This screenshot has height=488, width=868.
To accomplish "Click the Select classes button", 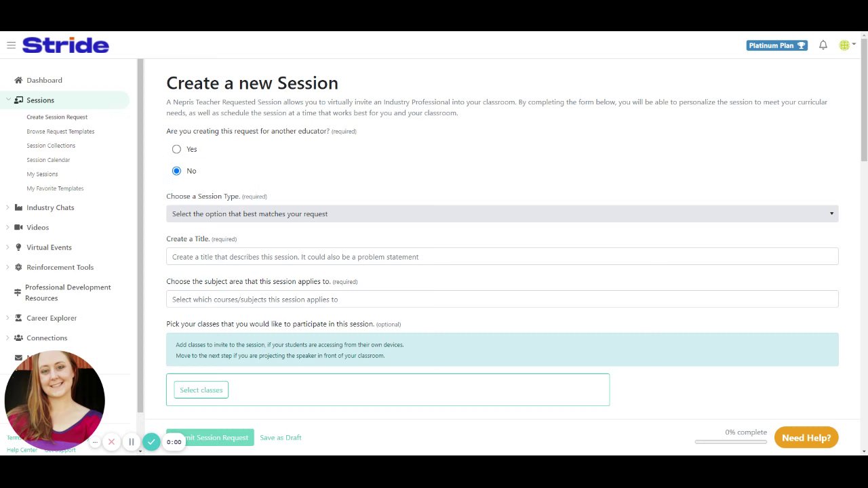I will tap(201, 390).
